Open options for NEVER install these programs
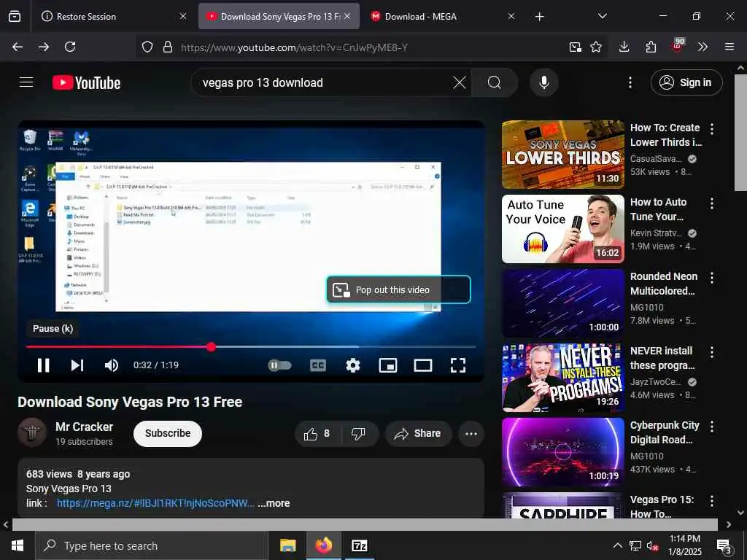The width and height of the screenshot is (747, 560). [712, 352]
